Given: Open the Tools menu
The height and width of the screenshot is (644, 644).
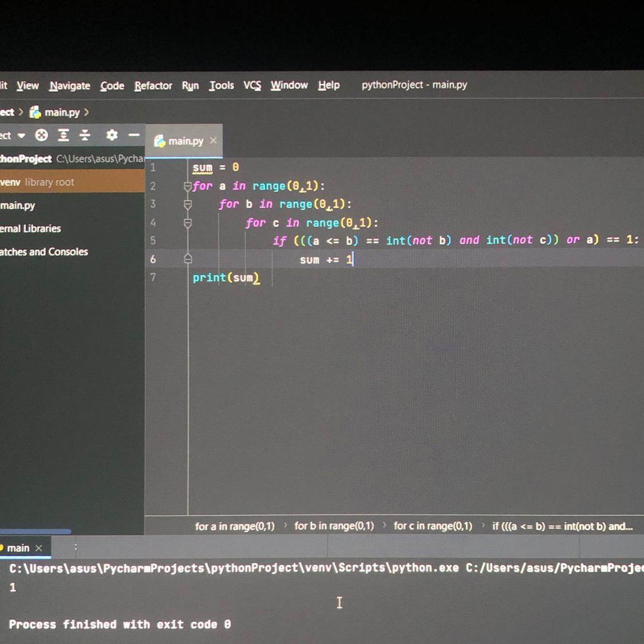Looking at the screenshot, I should pyautogui.click(x=222, y=85).
